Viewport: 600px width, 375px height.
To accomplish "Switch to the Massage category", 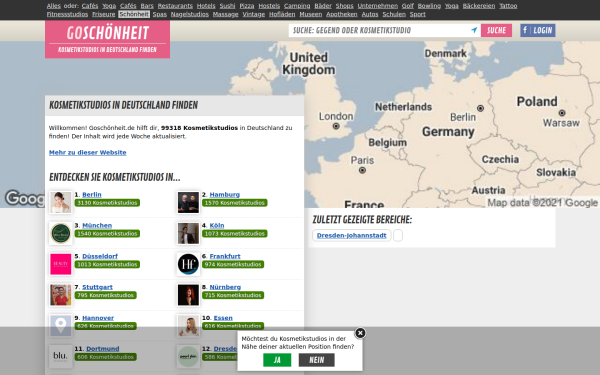I will click(x=225, y=14).
